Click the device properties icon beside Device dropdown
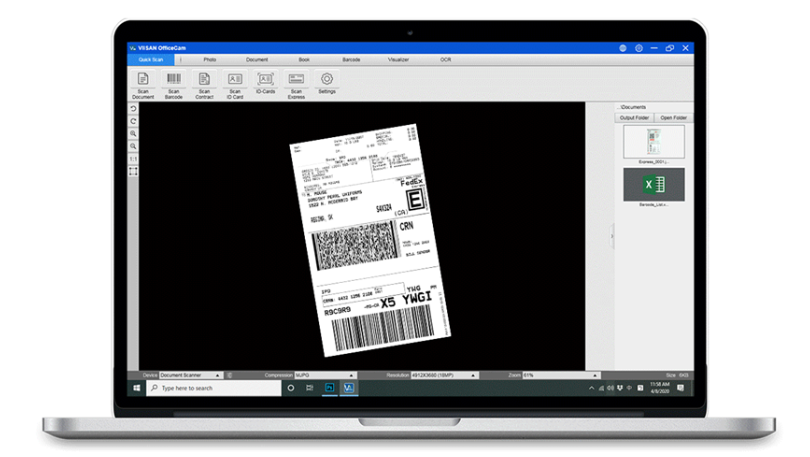The image size is (810, 457). [229, 375]
